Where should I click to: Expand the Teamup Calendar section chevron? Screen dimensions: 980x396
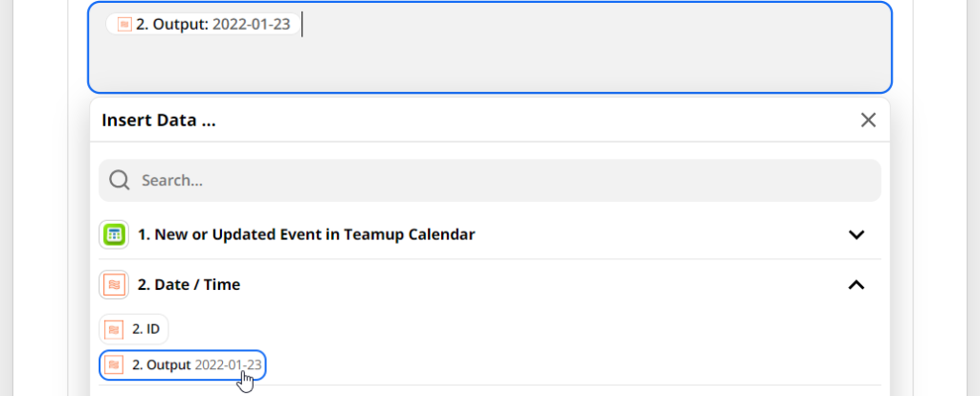857,234
